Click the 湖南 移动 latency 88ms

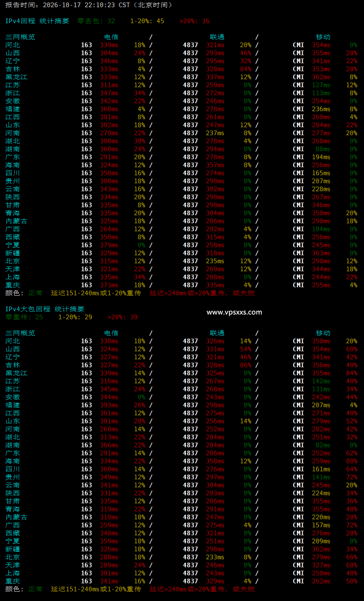[x=323, y=149]
